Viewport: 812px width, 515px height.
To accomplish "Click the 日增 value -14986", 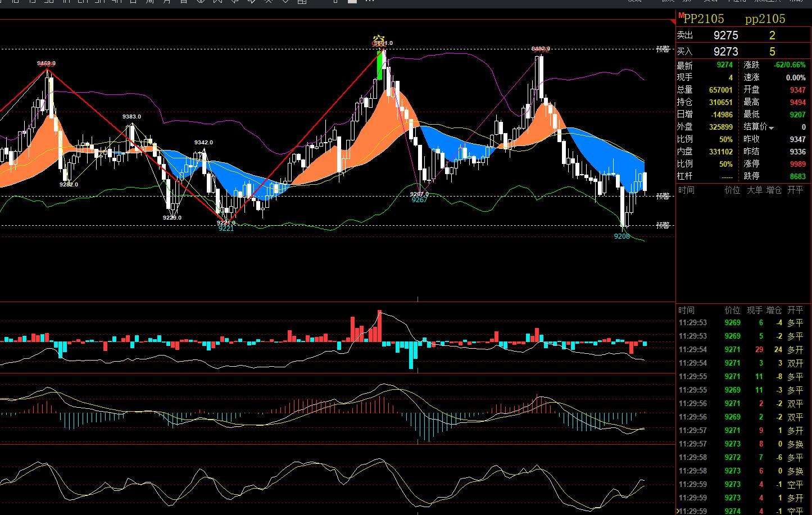I will (x=722, y=115).
